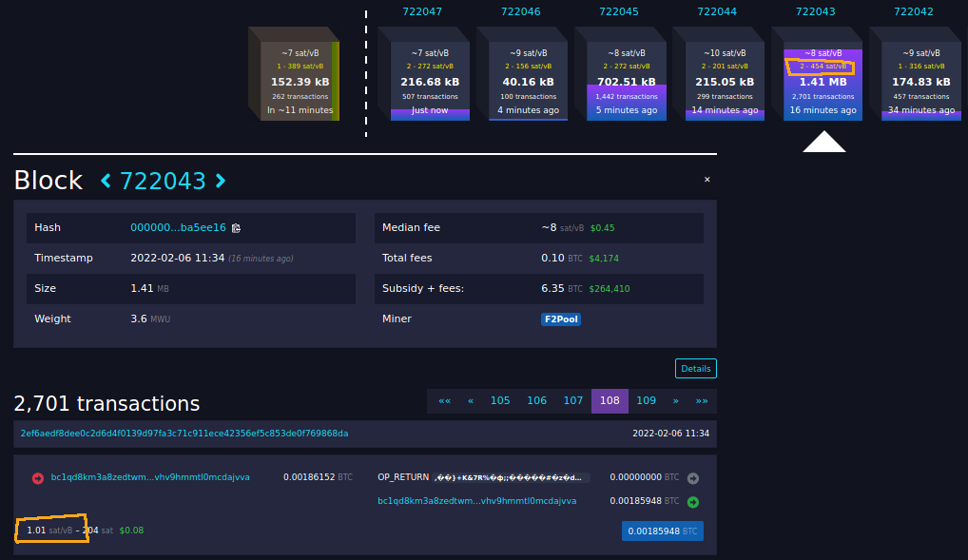Click the green unspent-output indicator icon
Viewport: 968px width, 560px height.
point(693,500)
